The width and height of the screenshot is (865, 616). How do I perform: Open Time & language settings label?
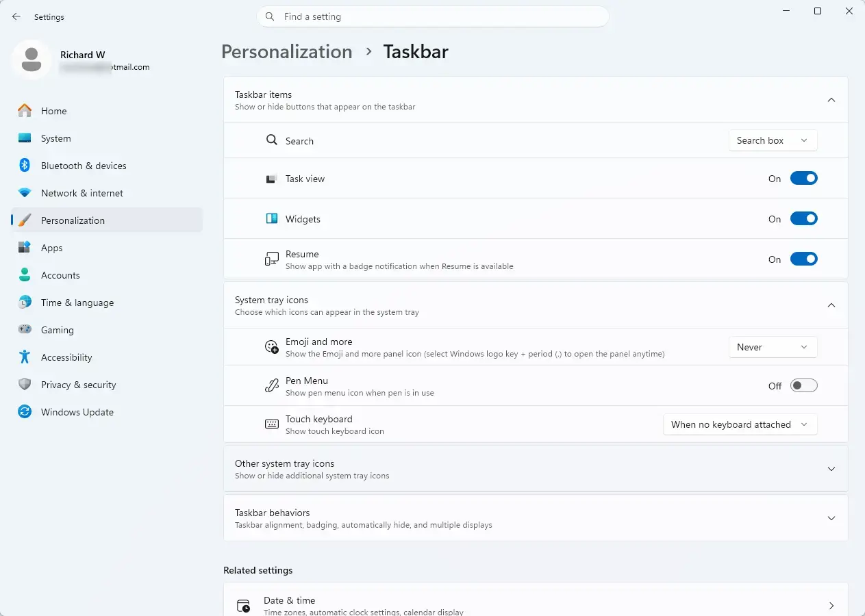pyautogui.click(x=77, y=303)
